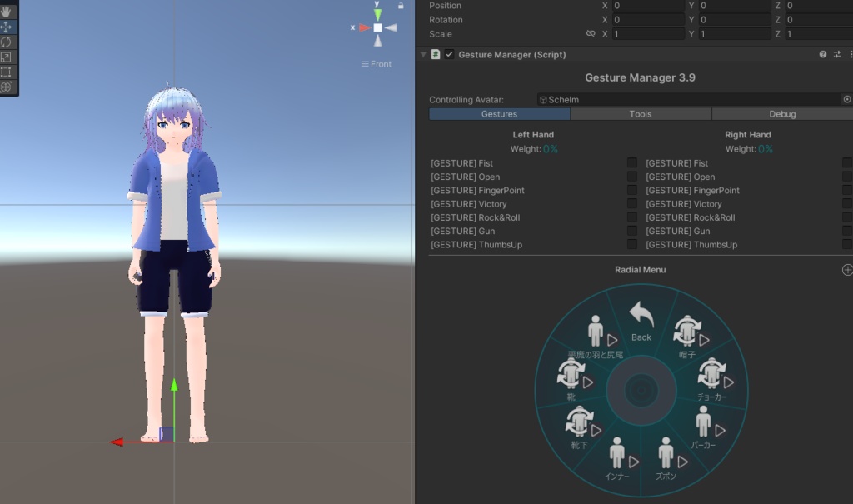The width and height of the screenshot is (853, 504).
Task: Switch to the Debug tab
Action: tap(781, 113)
